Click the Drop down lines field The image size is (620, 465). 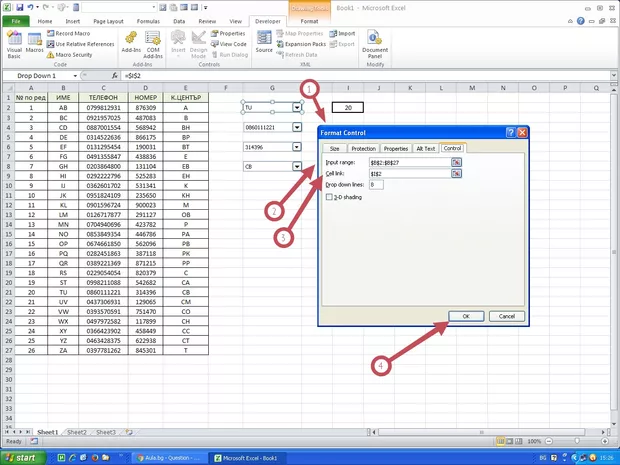tap(376, 184)
